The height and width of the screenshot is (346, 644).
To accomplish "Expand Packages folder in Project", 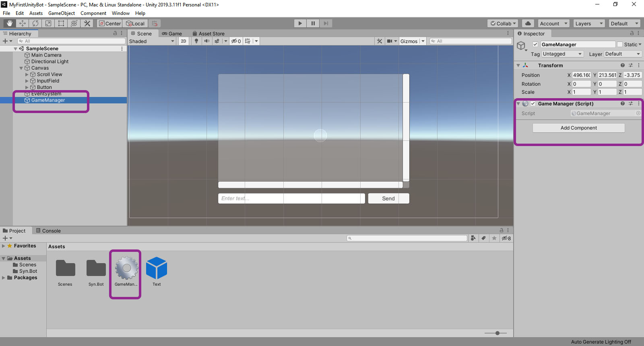I will [4, 278].
